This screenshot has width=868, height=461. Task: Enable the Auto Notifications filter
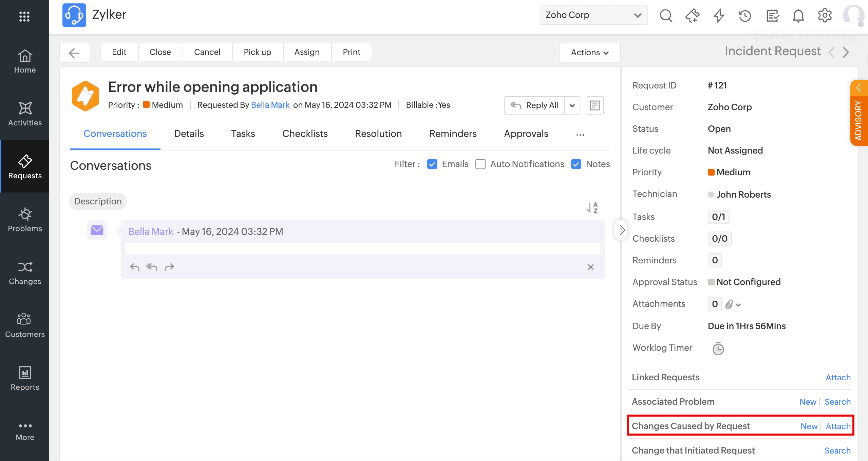point(480,164)
